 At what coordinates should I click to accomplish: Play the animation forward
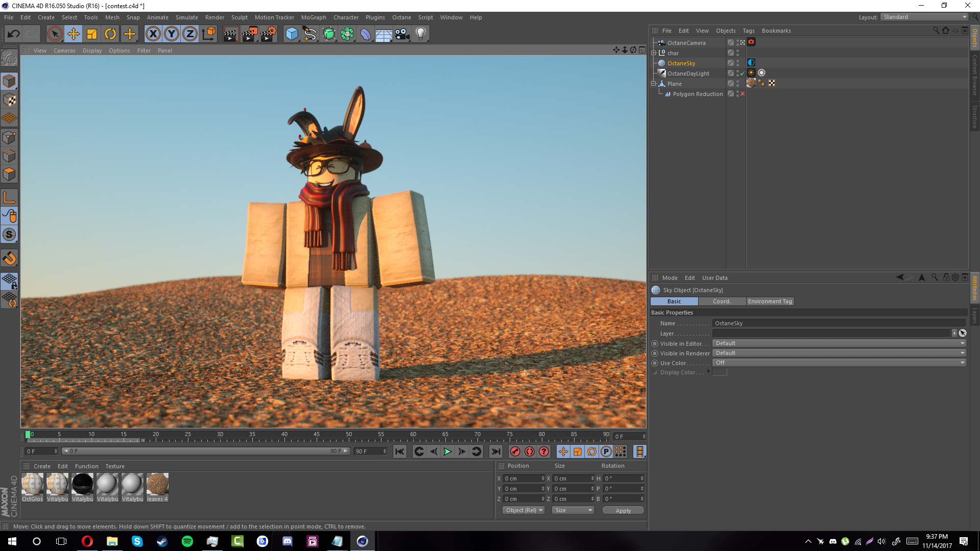[x=447, y=451]
